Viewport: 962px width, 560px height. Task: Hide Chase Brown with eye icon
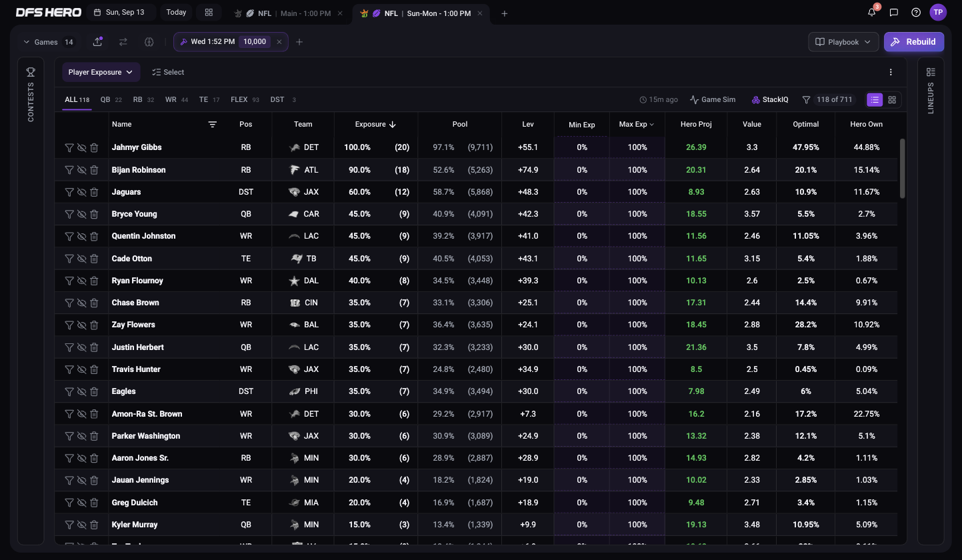pyautogui.click(x=82, y=303)
